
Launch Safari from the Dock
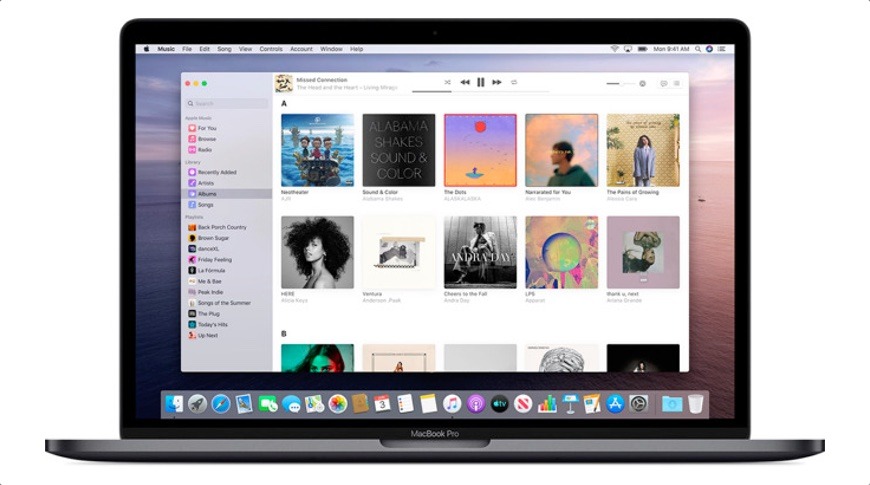click(220, 404)
